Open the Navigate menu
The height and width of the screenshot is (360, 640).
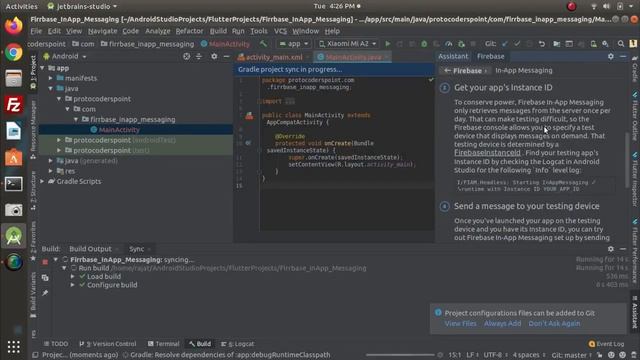click(102, 31)
